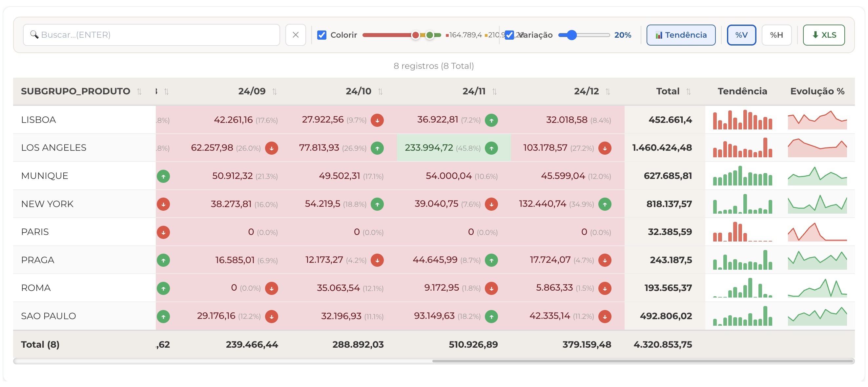The height and width of the screenshot is (387, 868).
Task: Sort by 24/10 column arrows
Action: pos(381,91)
